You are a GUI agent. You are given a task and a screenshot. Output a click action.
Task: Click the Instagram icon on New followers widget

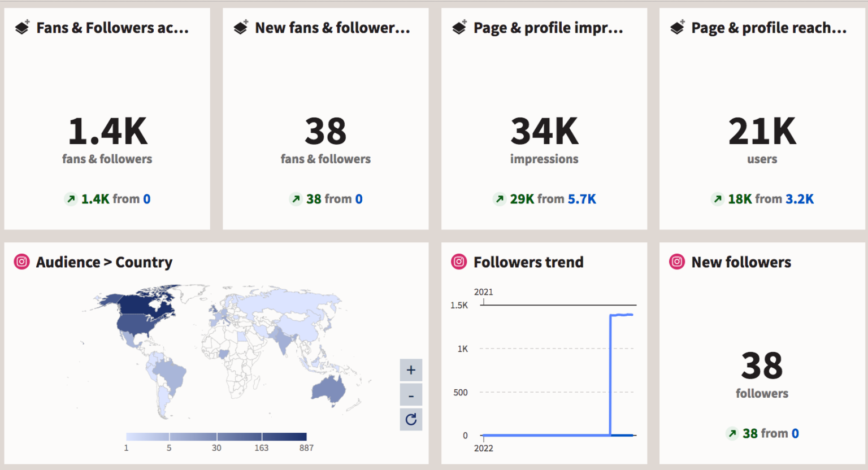[x=676, y=262]
